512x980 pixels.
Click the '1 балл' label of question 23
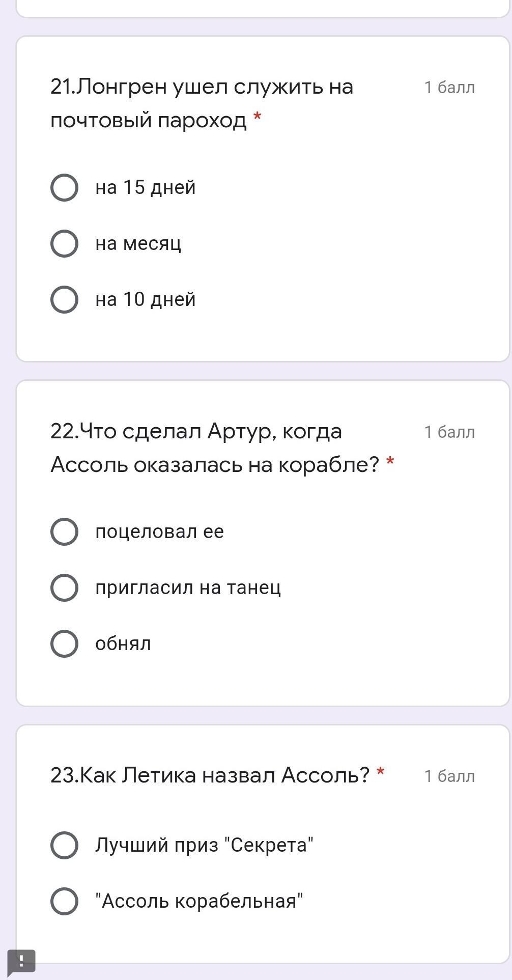[449, 776]
